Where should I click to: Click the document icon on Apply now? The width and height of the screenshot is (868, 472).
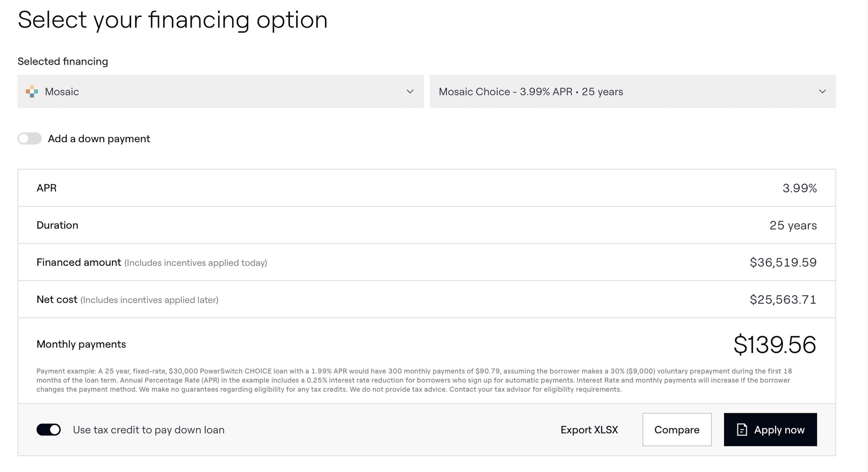742,430
